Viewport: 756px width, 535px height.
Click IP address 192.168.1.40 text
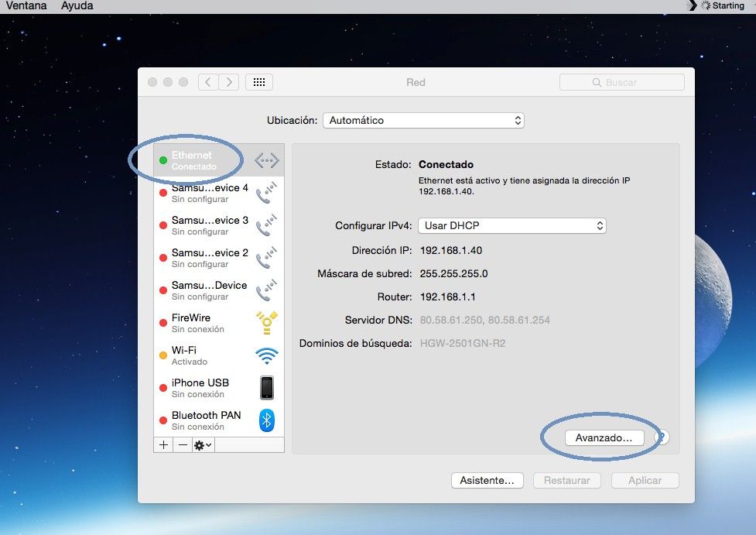click(x=451, y=250)
